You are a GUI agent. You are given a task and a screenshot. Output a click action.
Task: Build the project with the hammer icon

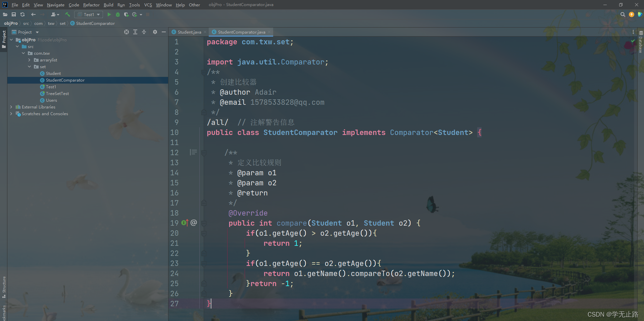tap(67, 14)
